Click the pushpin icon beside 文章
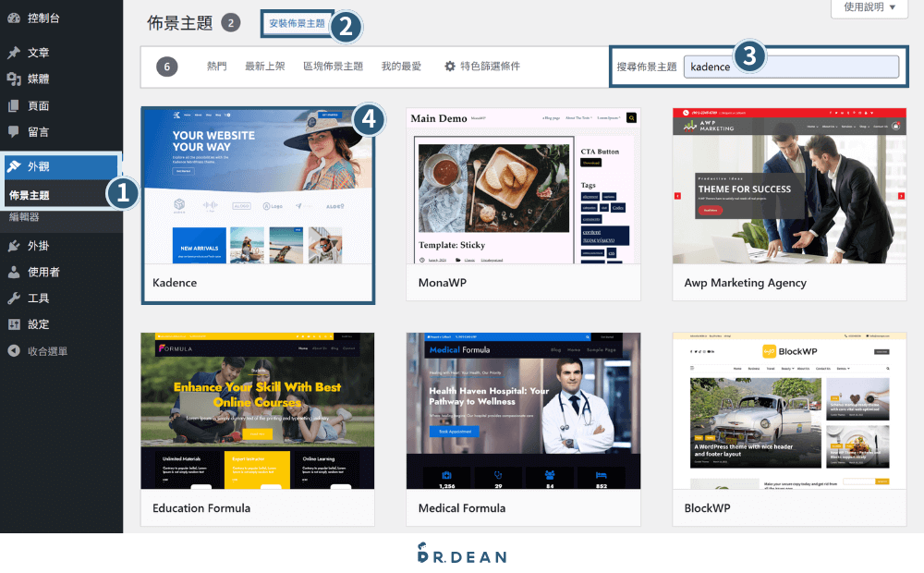924x573 pixels. coord(14,53)
